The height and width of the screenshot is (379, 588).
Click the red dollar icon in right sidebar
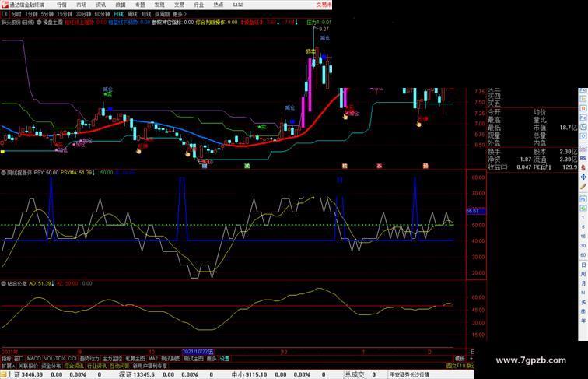pyautogui.click(x=583, y=168)
